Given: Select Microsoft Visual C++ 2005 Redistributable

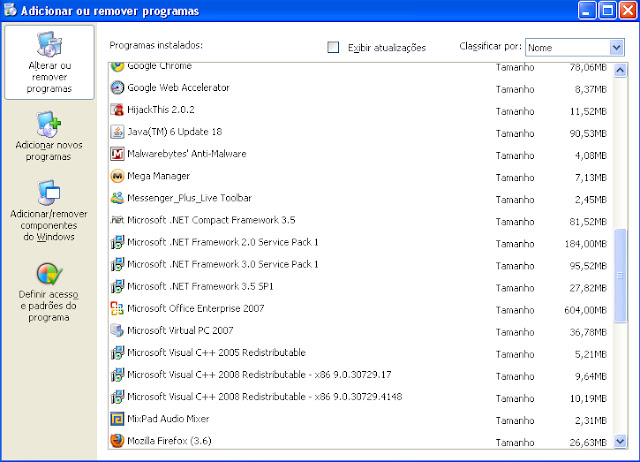Looking at the screenshot, I should click(x=361, y=352).
